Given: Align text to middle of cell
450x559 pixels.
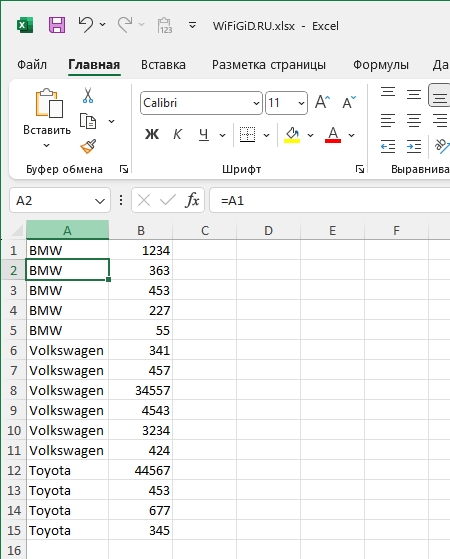Looking at the screenshot, I should click(x=414, y=94).
